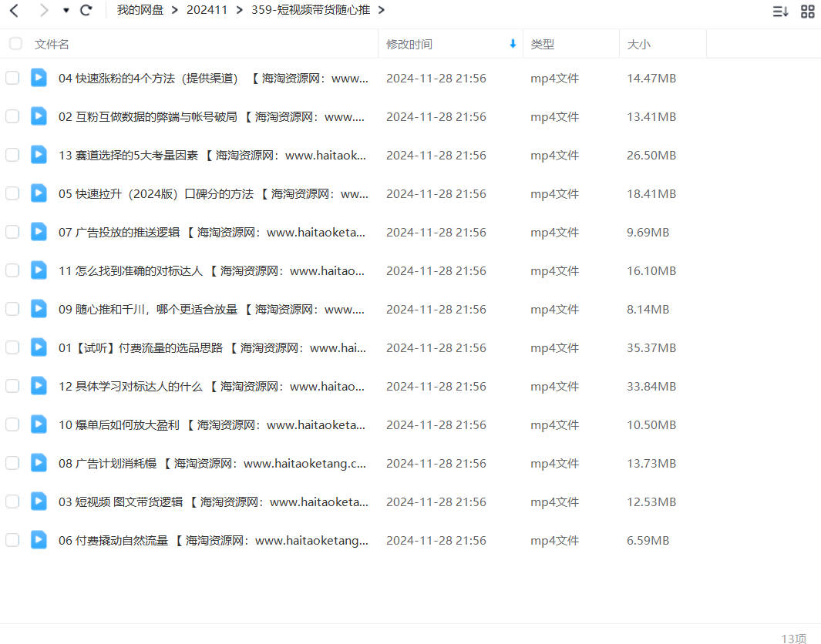The width and height of the screenshot is (821, 644).
Task: Open file 08 广告计划消耗慢
Action: 212,463
